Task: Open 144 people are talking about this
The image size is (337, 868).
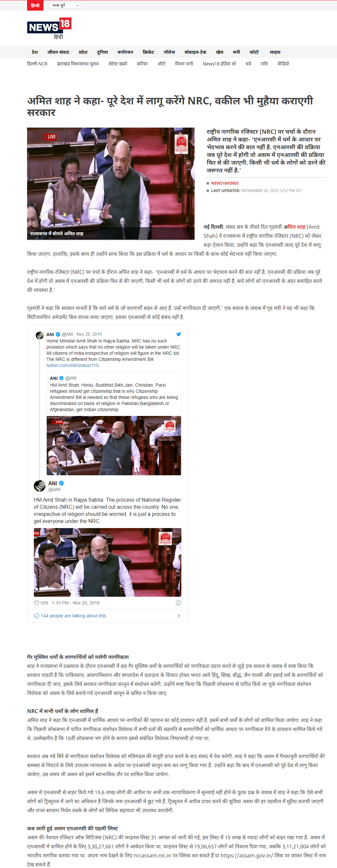Action: (73, 616)
